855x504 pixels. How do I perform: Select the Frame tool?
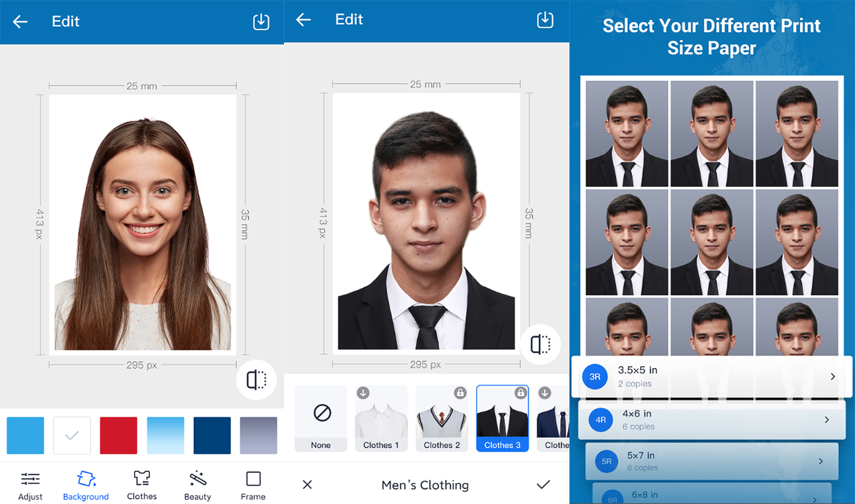coord(253,486)
